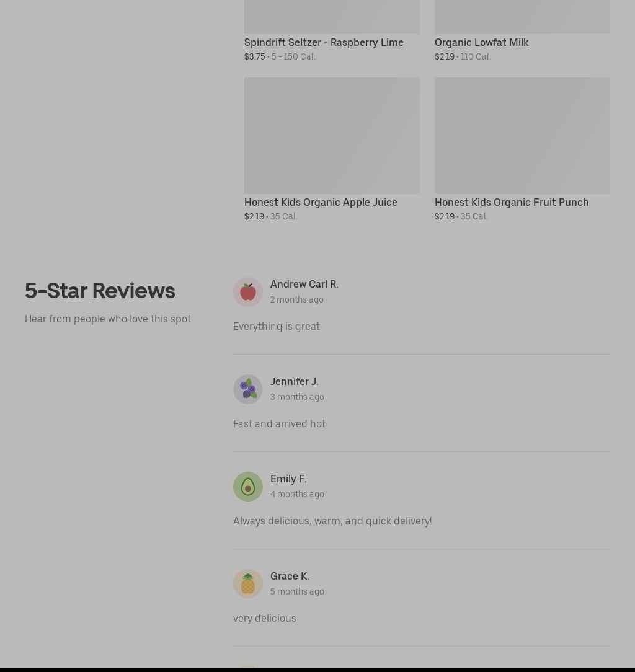
Task: Select the Spindrift Seltzer - Raspberry Lime title
Action: [x=324, y=42]
